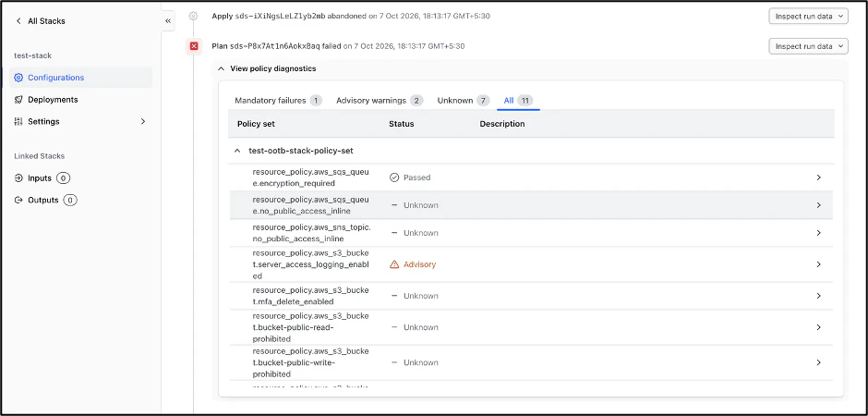Open details chevron for mfa_delete_enabled policy
The width and height of the screenshot is (868, 416).
(x=819, y=296)
